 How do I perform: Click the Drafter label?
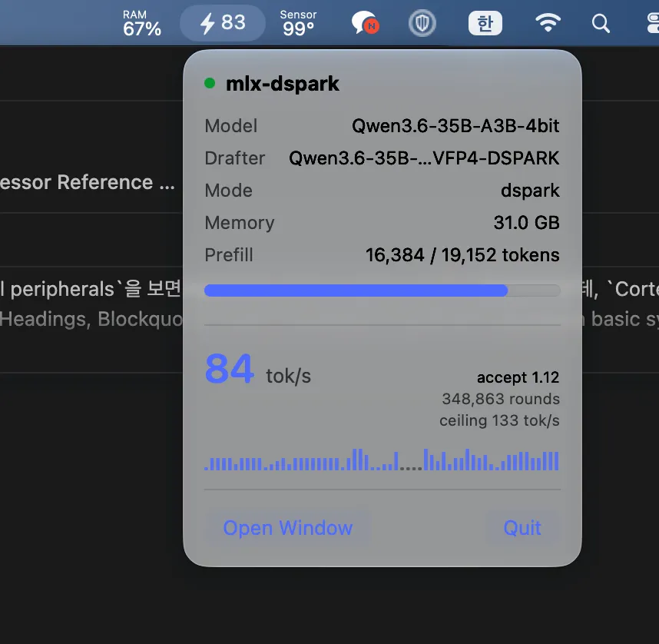point(234,158)
